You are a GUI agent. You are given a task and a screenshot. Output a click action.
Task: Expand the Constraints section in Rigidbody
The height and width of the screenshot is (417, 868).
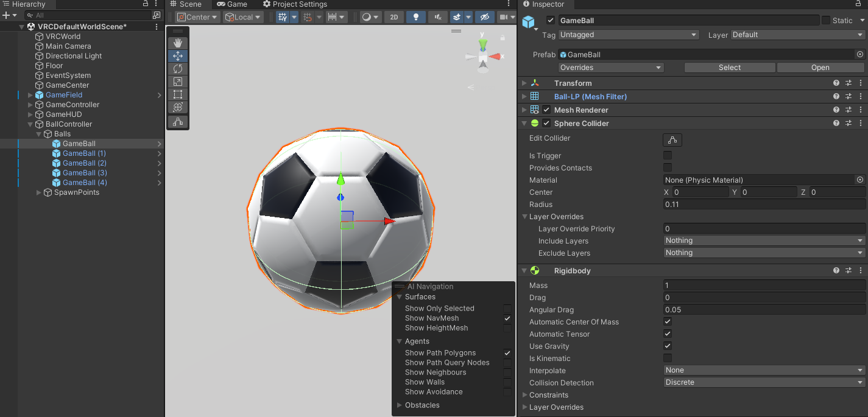click(524, 395)
